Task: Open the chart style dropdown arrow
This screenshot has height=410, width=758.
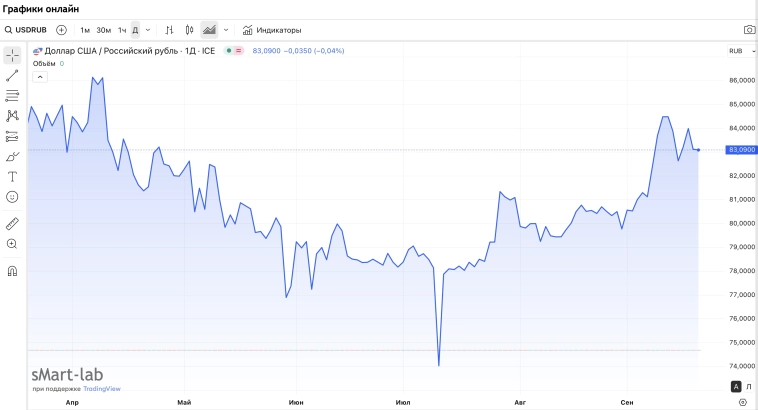Action: (x=226, y=30)
